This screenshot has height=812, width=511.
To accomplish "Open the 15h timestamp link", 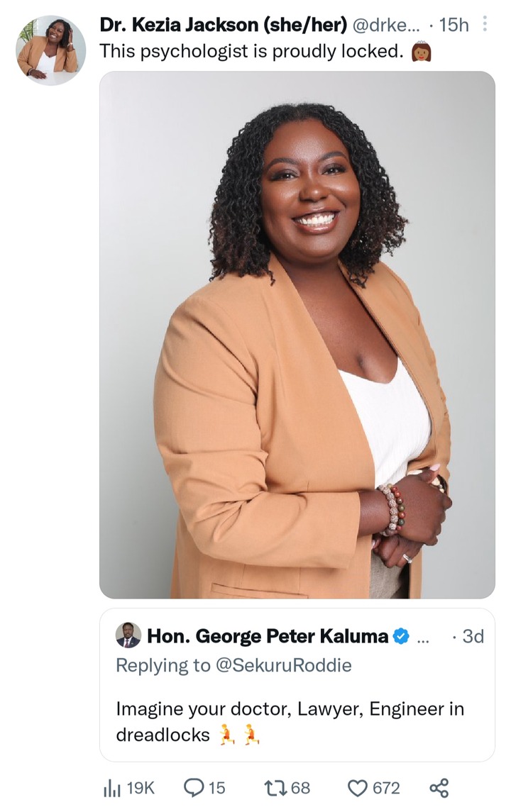I will tap(454, 24).
